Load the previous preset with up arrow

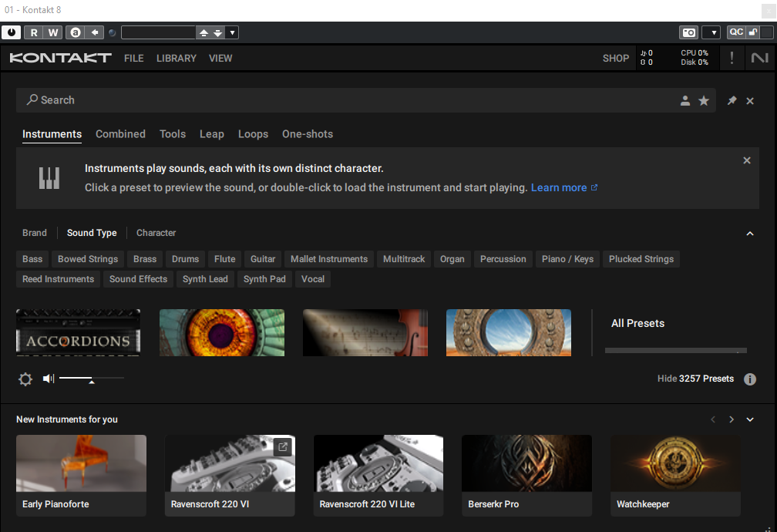coord(203,32)
